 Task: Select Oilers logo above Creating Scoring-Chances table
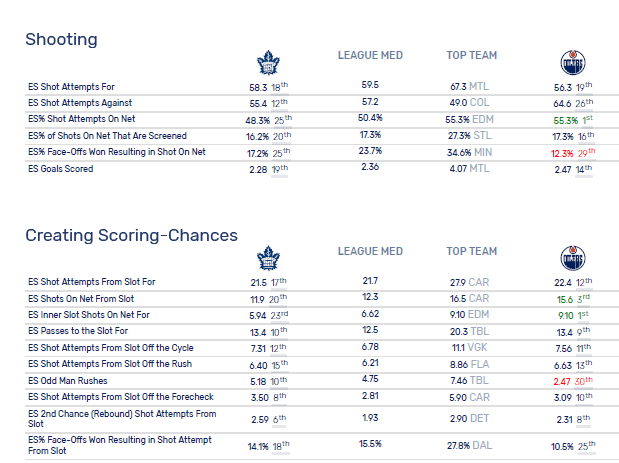tap(572, 260)
